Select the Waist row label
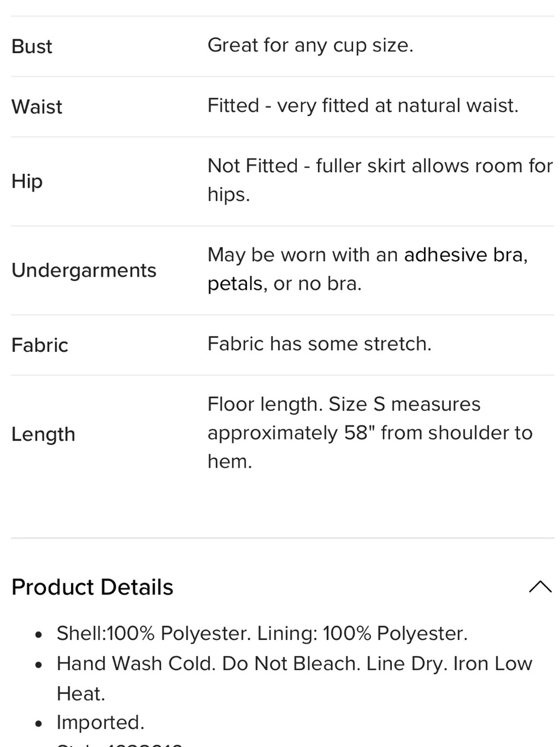Viewport: 560px width, 747px height. (x=37, y=106)
